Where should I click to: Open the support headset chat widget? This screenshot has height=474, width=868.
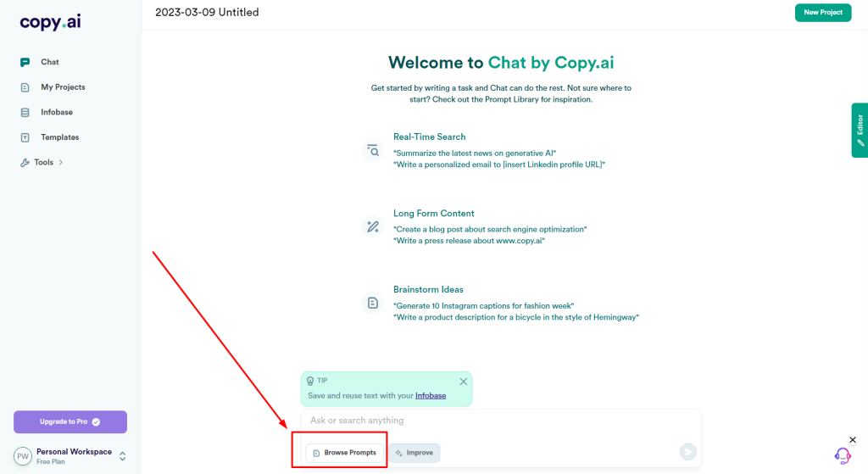click(843, 455)
